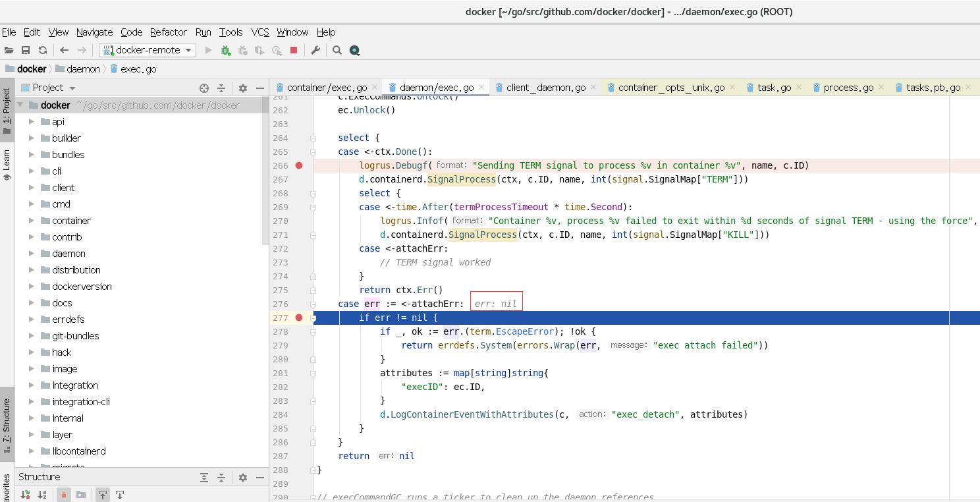Close the daemon/exec.go tab
Viewport: 980px width, 502px height.
[481, 87]
